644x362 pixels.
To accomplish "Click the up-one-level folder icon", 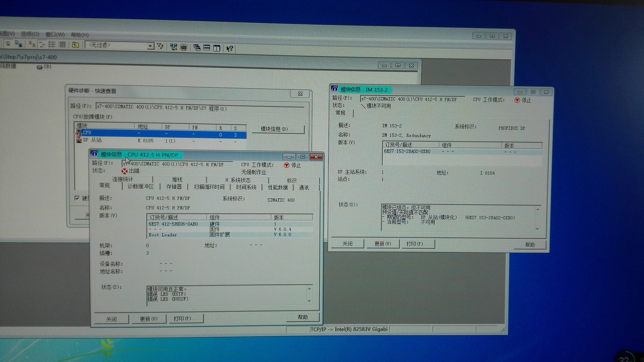I will tap(75, 45).
